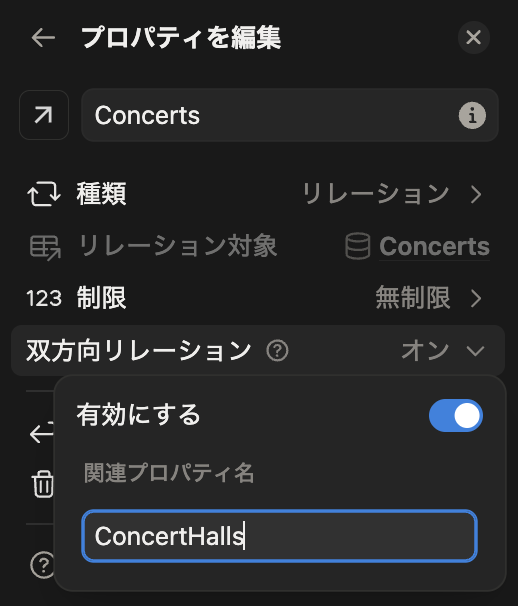
Task: Click the 種類 relation type icon
Action: pyautogui.click(x=44, y=194)
